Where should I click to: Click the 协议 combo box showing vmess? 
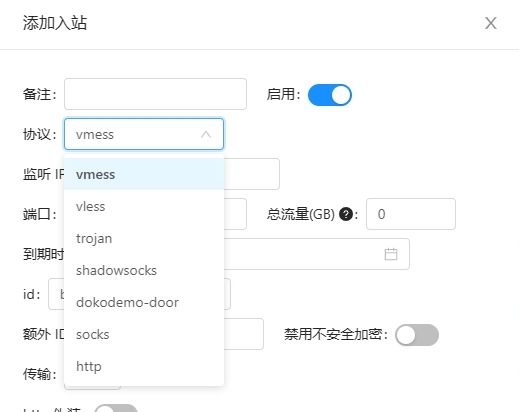[144, 134]
